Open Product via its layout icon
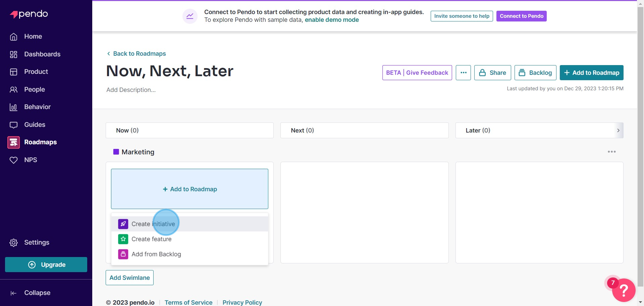The width and height of the screenshot is (644, 306). click(13, 72)
